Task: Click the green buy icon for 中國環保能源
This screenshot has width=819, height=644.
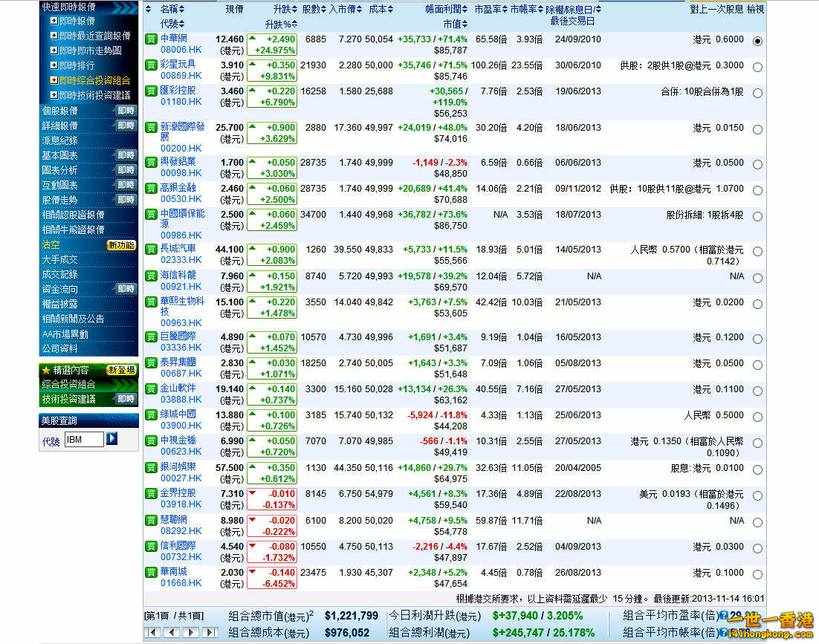Action: point(151,214)
